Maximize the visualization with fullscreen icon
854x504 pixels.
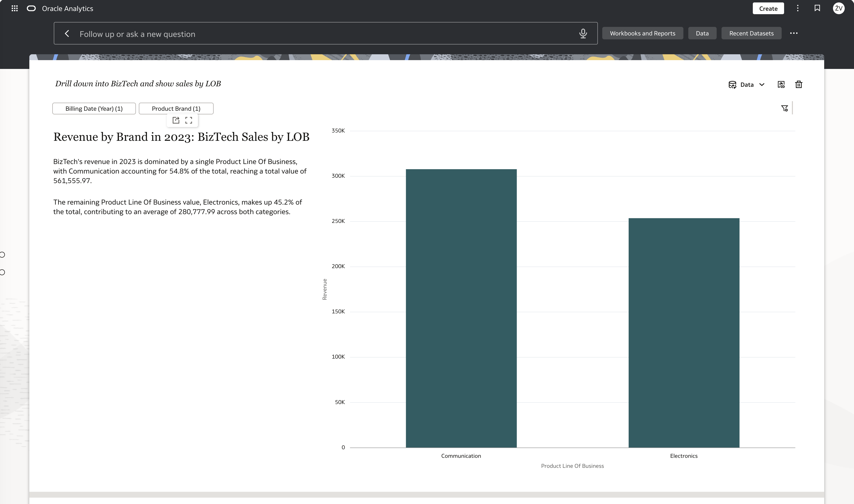pyautogui.click(x=189, y=120)
